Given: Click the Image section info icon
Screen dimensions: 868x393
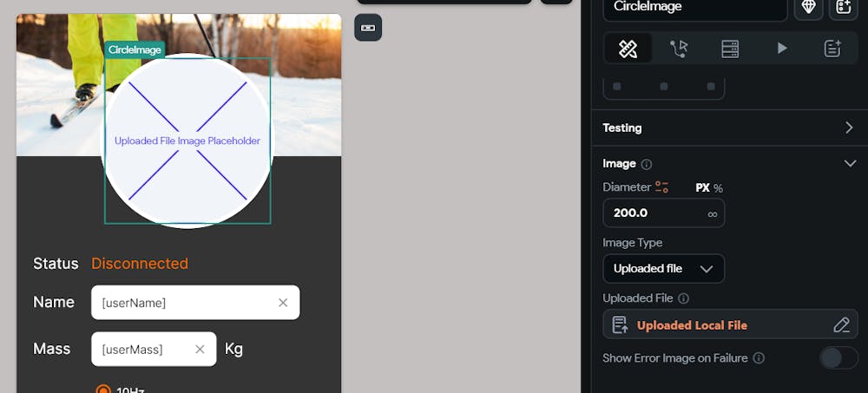Looking at the screenshot, I should [x=646, y=164].
